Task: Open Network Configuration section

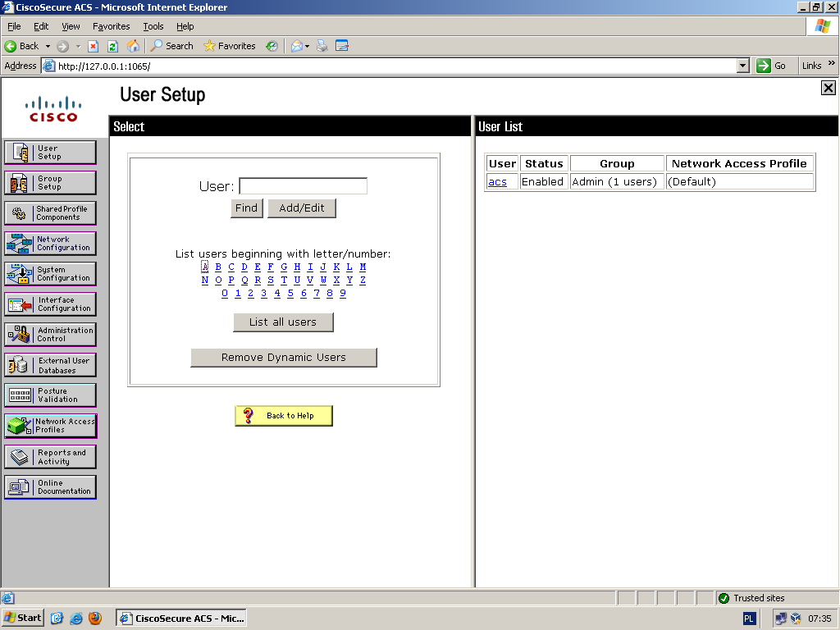Action: (50, 244)
